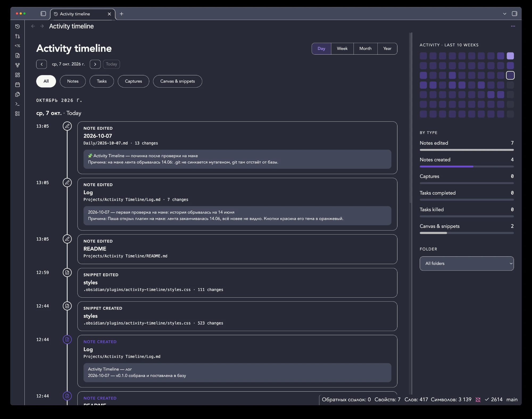Close the Activity timeline tab

[x=109, y=14]
